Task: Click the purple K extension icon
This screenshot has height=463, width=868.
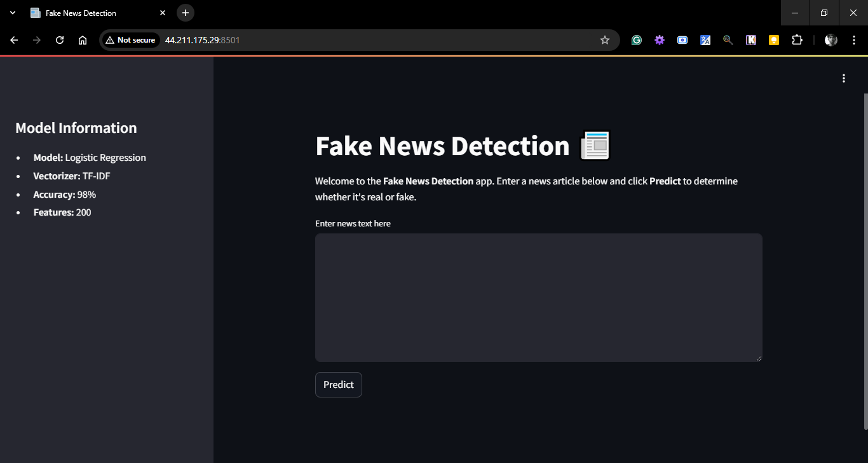Action: [750, 40]
